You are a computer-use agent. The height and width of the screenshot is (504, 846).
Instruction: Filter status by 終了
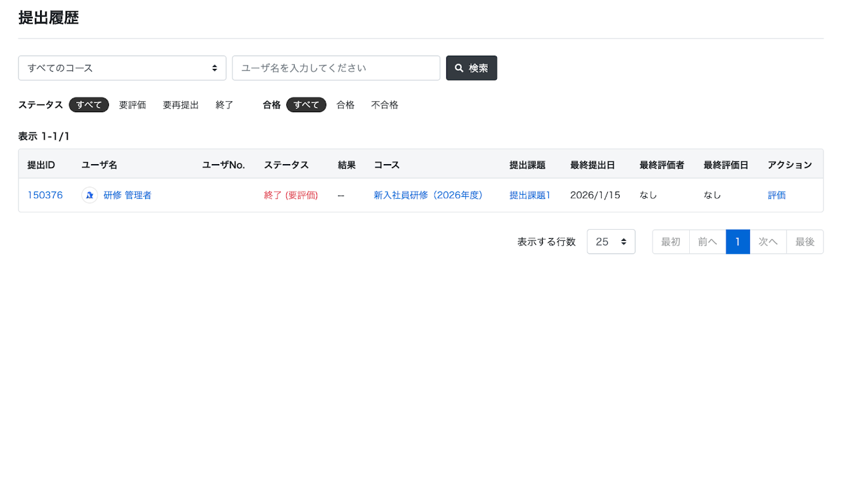pyautogui.click(x=224, y=105)
